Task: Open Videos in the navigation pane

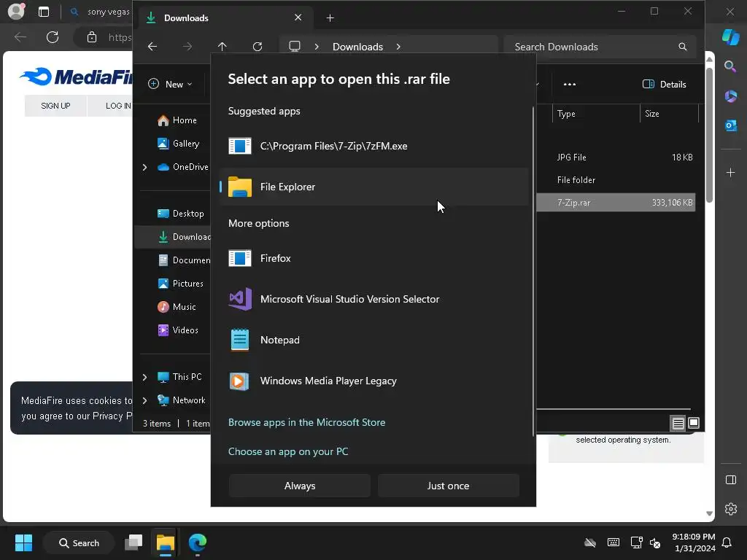Action: 178,330
